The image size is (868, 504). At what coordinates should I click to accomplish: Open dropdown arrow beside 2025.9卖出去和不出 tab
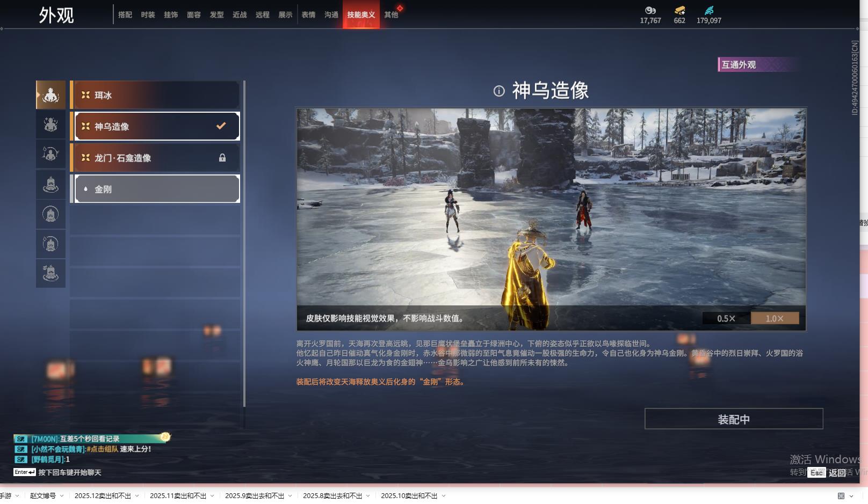pos(290,496)
